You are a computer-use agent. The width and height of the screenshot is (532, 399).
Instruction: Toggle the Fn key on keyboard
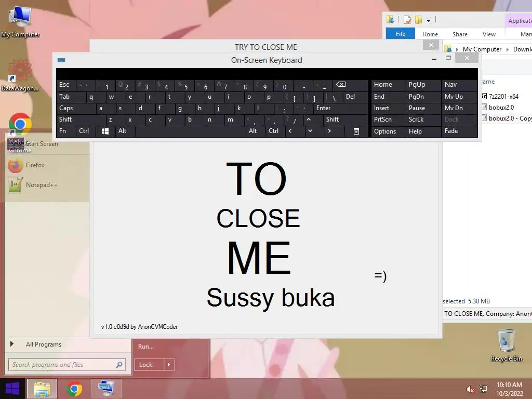pyautogui.click(x=66, y=131)
